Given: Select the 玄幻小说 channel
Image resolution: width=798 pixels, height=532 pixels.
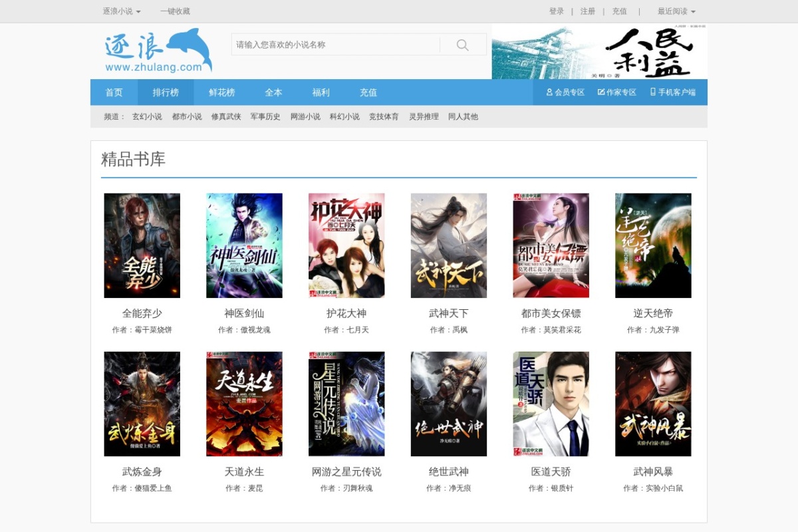Looking at the screenshot, I should pyautogui.click(x=147, y=116).
